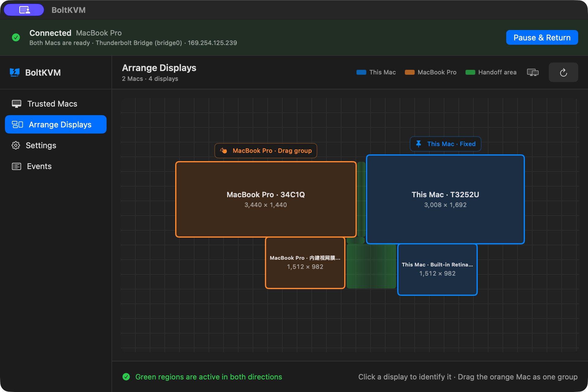Viewport: 588px width, 392px height.
Task: Identify the MacBook Pro 1,512 × 982 built-in display
Action: pyautogui.click(x=305, y=263)
